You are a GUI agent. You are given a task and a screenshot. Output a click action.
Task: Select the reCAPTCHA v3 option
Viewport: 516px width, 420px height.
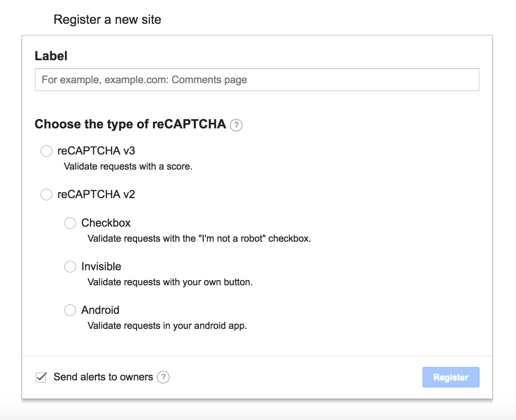46,151
